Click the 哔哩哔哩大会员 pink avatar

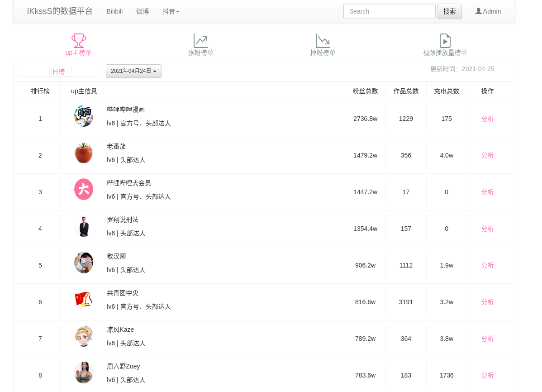tap(84, 189)
